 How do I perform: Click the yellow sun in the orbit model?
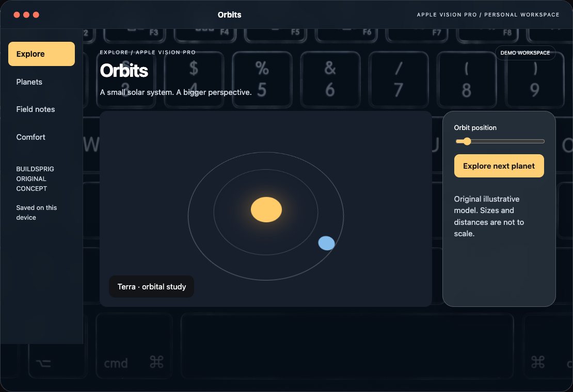[266, 209]
